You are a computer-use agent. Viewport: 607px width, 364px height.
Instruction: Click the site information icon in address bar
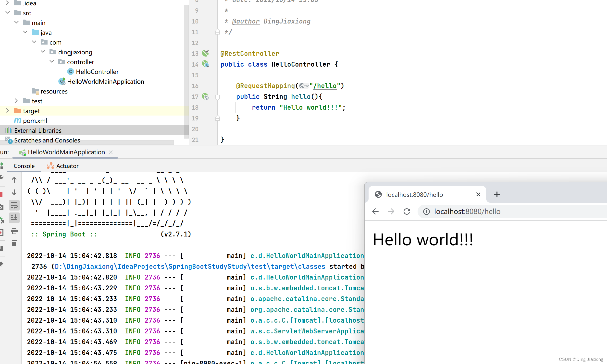427,211
